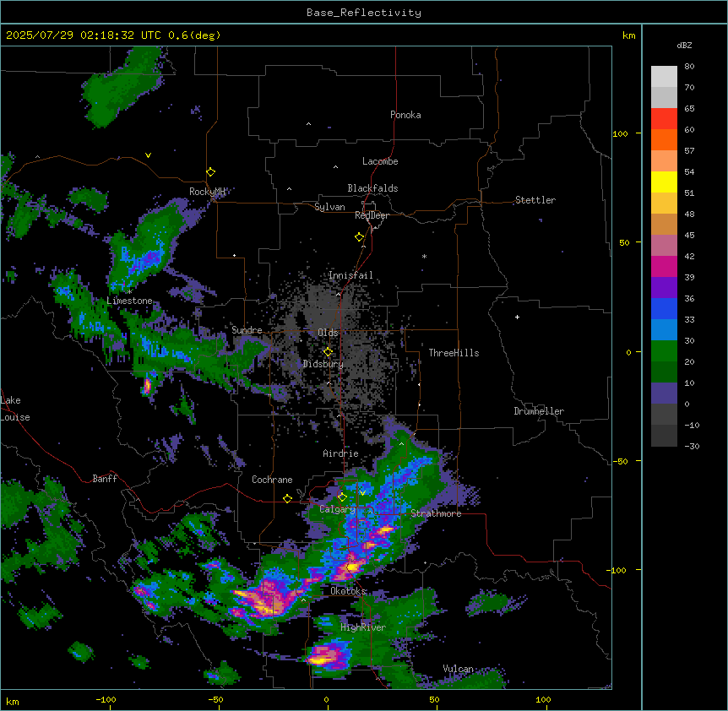Select the Olds town label
Viewport: 728px width, 711px height.
328,333
